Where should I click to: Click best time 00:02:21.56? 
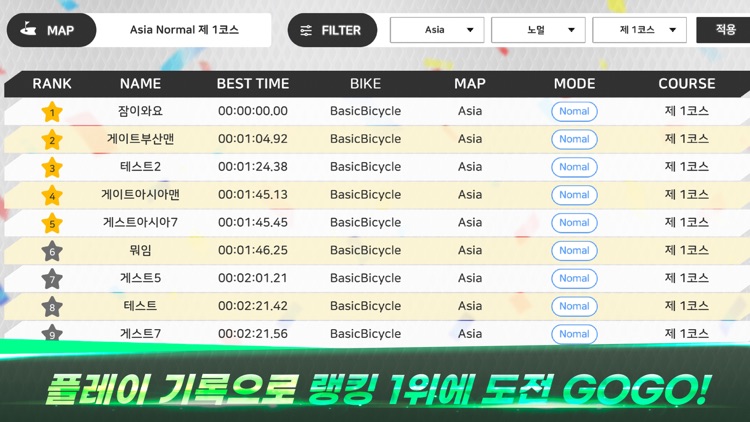(x=253, y=333)
